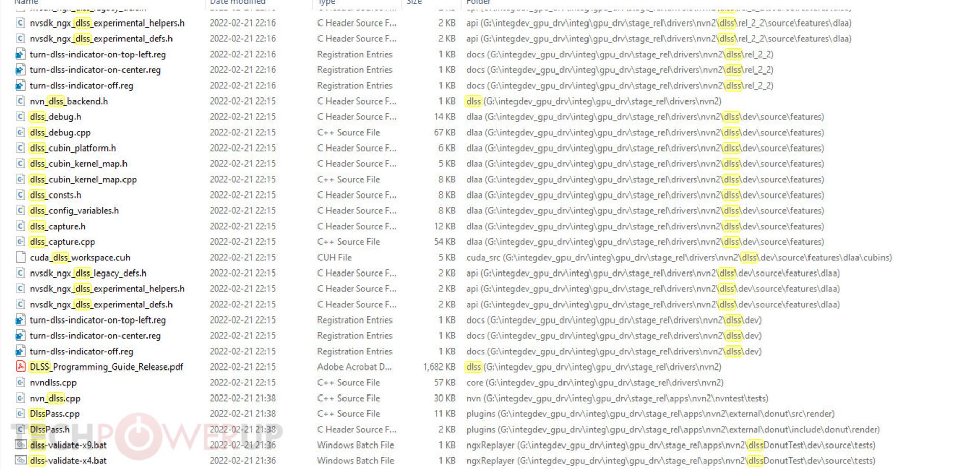
Task: Click the file icon of cuda_dlss_workspace.cuh
Action: 20,257
